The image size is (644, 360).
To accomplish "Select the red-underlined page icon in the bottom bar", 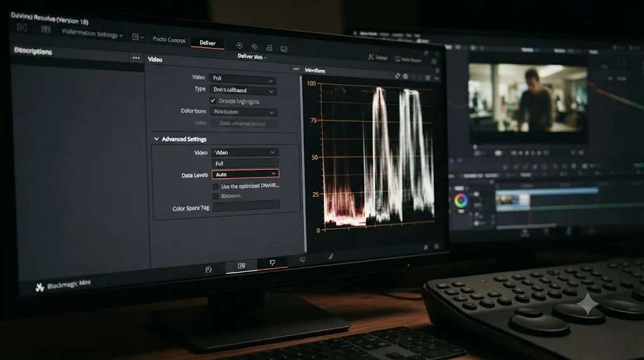I will click(x=272, y=262).
